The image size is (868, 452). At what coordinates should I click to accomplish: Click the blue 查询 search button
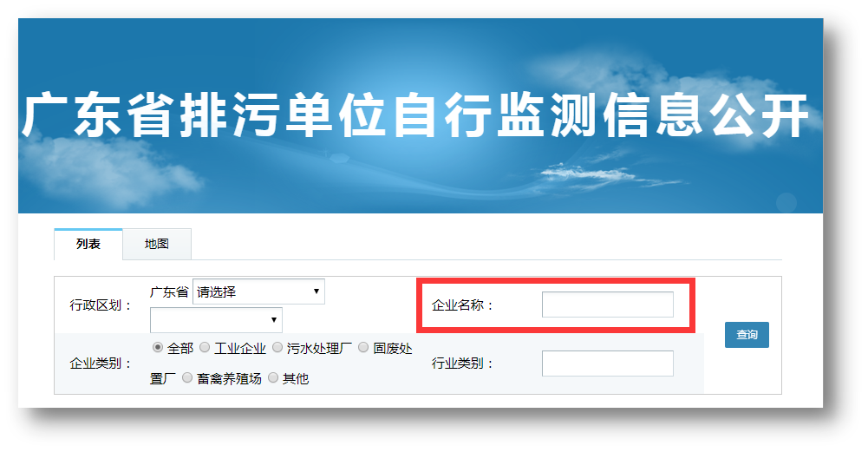tap(747, 335)
